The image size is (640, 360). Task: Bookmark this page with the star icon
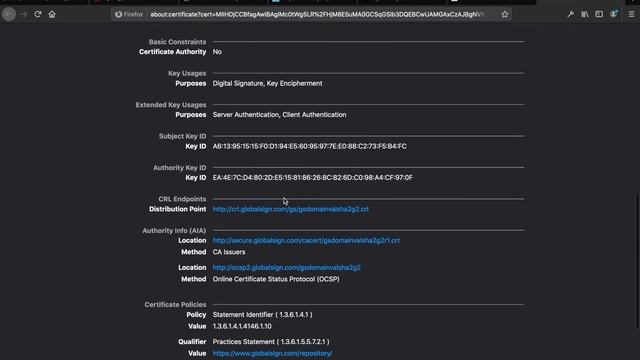[x=505, y=14]
